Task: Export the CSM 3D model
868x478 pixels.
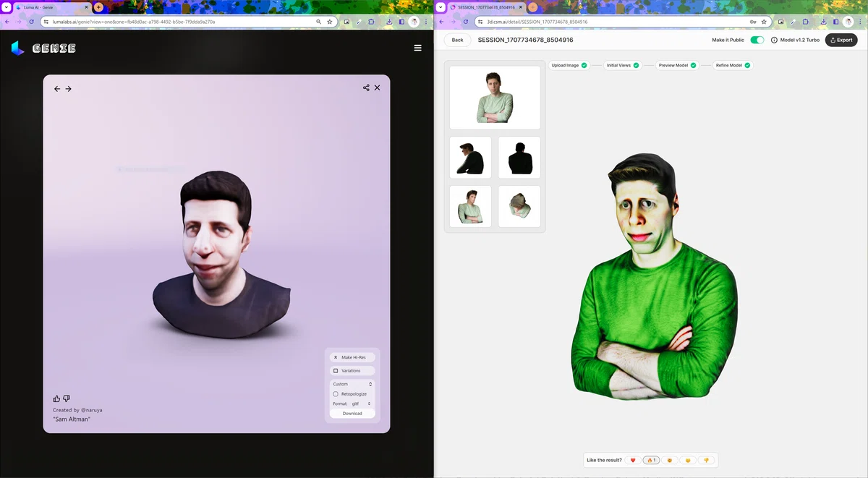Action: (841, 40)
